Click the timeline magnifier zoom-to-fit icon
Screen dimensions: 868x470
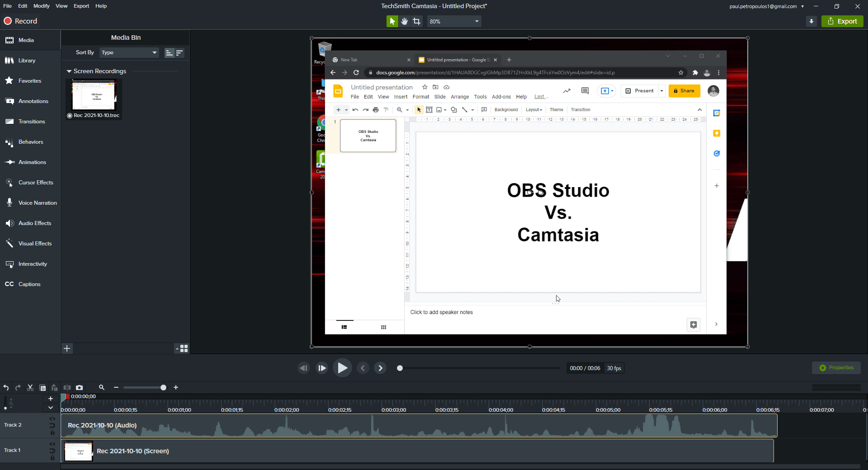(102, 388)
